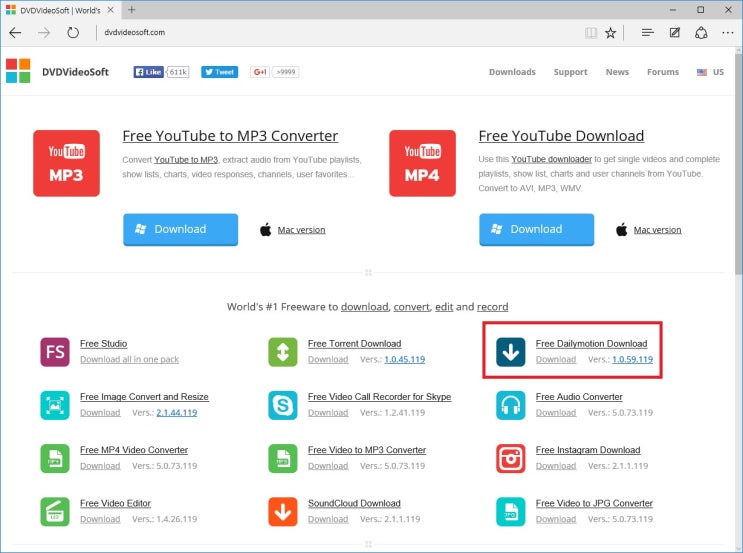Open Reading view book icon

click(590, 33)
